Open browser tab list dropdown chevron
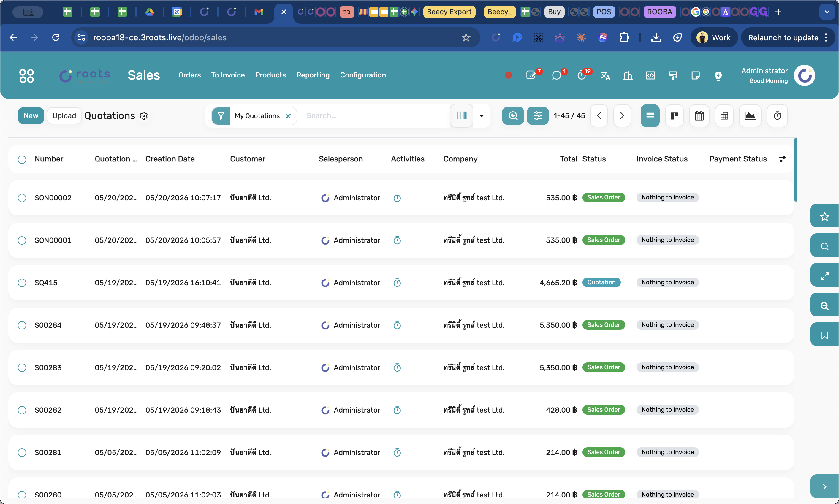Screen dimensions: 839x504 click(827, 12)
